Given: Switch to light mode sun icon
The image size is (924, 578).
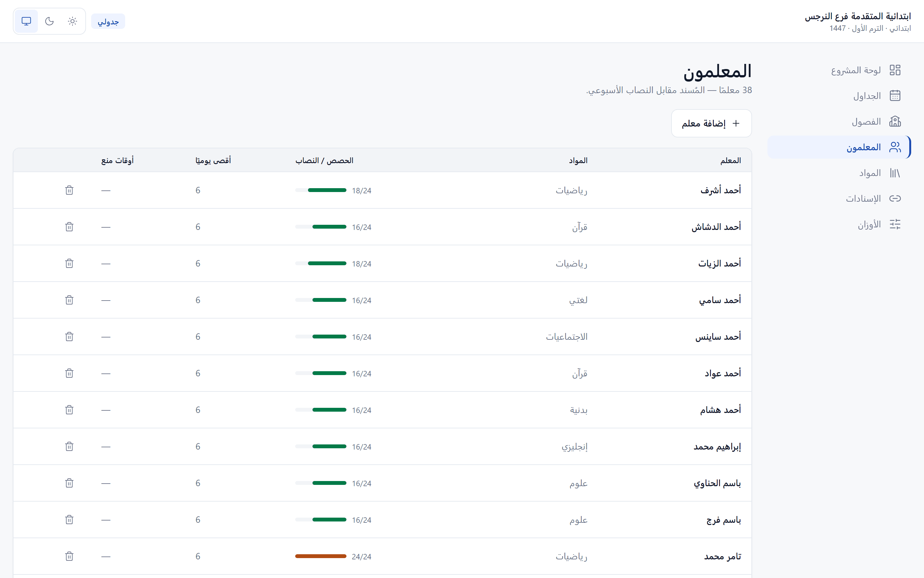Looking at the screenshot, I should pos(73,21).
